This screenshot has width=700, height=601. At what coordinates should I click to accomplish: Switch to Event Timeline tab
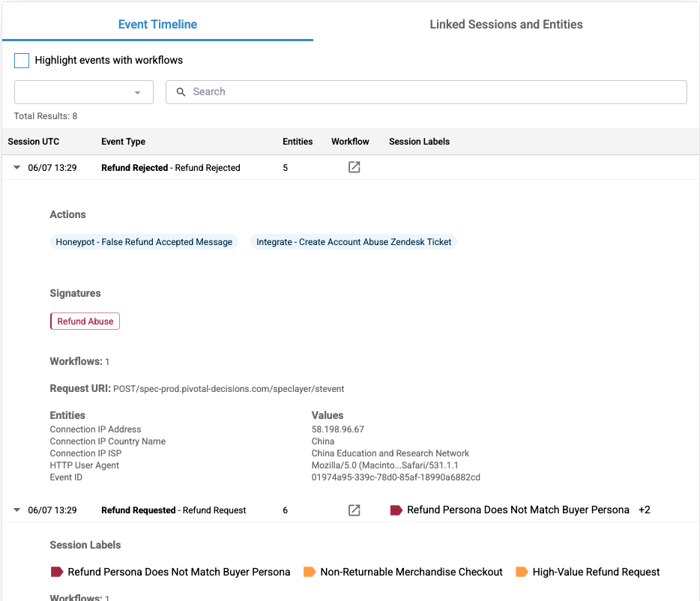tap(157, 24)
